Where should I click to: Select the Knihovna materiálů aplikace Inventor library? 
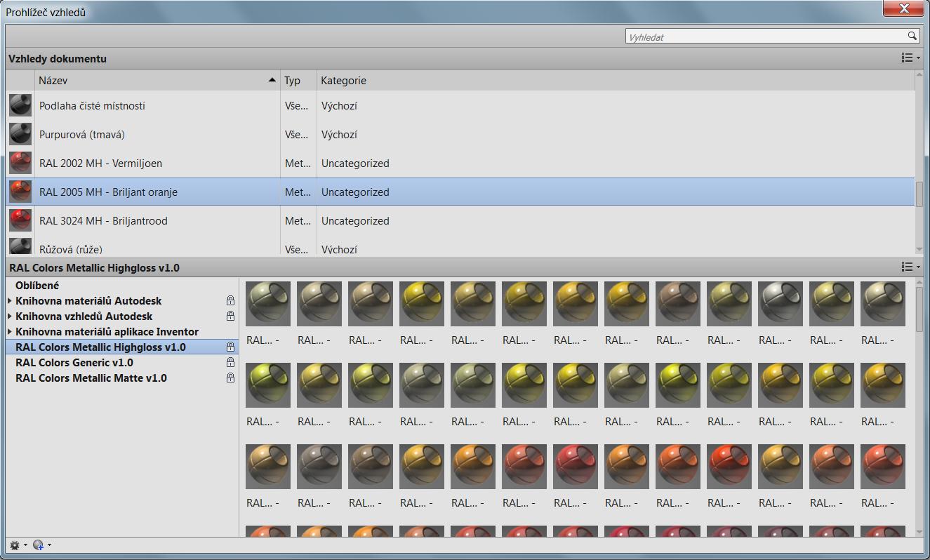coord(107,331)
